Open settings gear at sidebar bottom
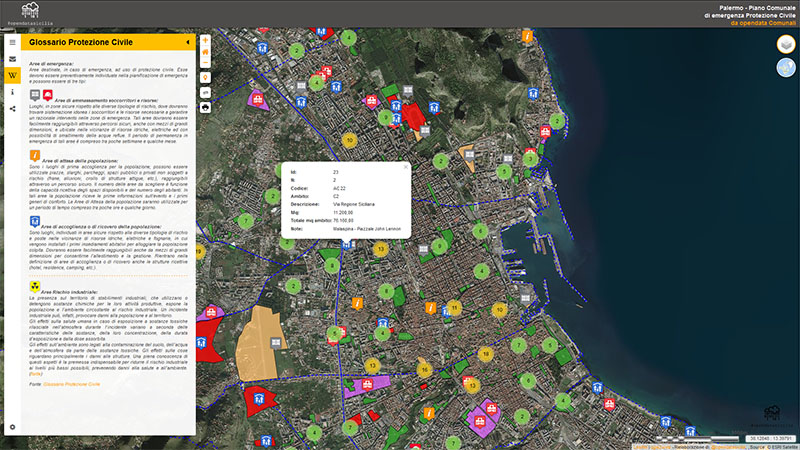The width and height of the screenshot is (800, 450). pyautogui.click(x=12, y=427)
